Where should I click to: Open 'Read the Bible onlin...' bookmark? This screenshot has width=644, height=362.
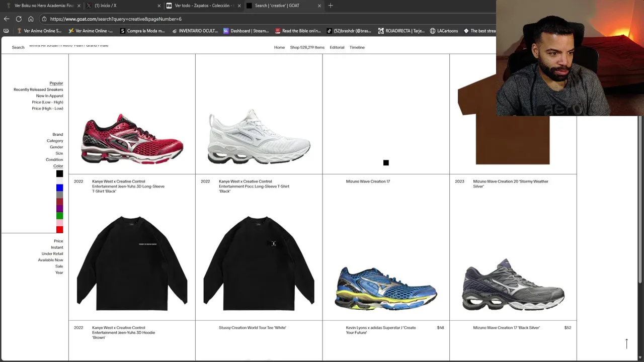point(298,31)
